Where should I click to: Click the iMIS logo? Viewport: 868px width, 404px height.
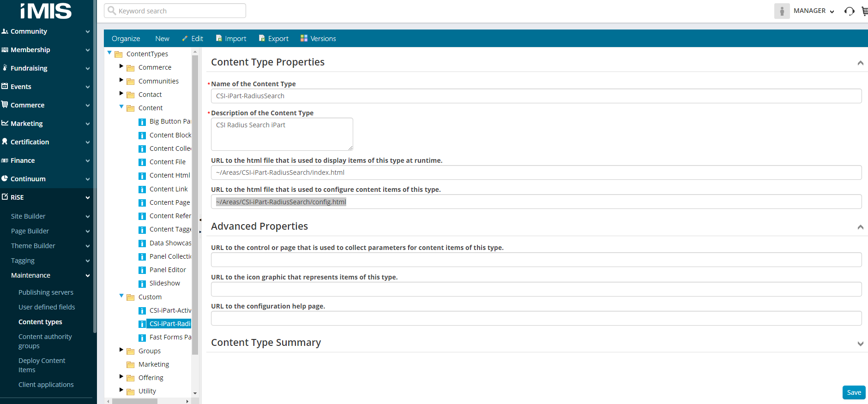[46, 11]
